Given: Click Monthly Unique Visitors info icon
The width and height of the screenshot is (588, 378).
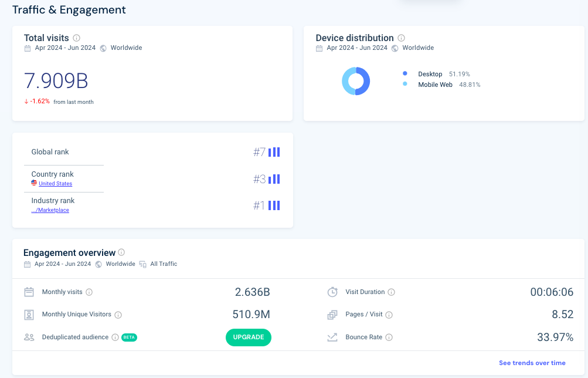Looking at the screenshot, I should (x=118, y=315).
